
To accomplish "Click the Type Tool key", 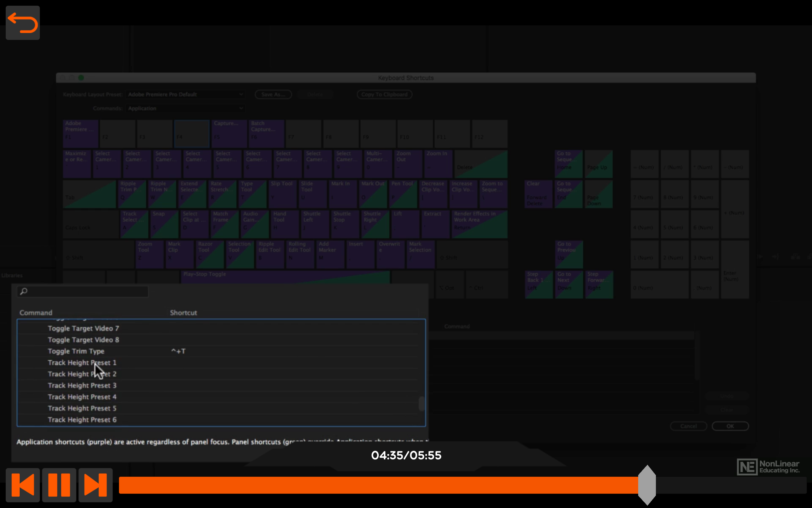I will [252, 194].
